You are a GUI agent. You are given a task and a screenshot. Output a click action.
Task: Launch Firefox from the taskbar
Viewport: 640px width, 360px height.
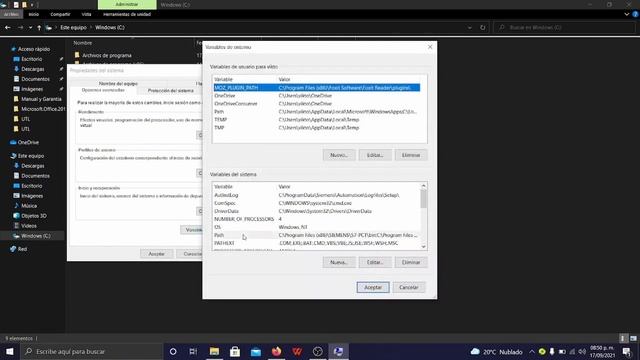pyautogui.click(x=277, y=351)
